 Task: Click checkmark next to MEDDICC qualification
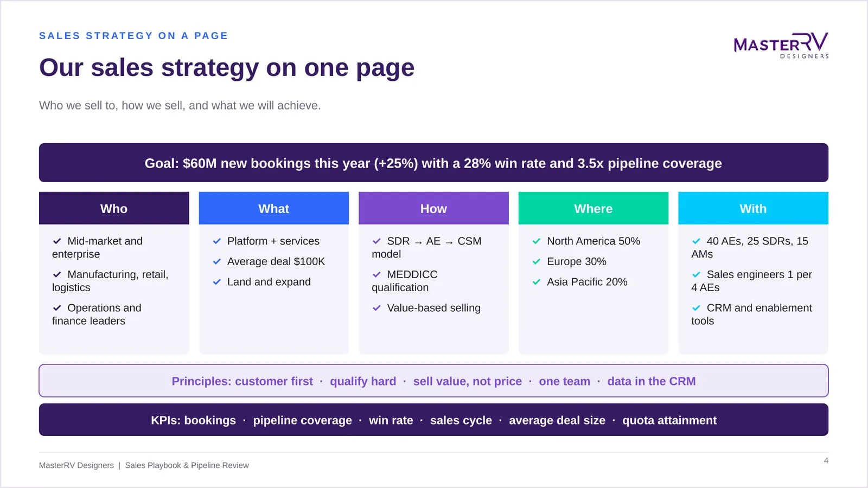376,275
